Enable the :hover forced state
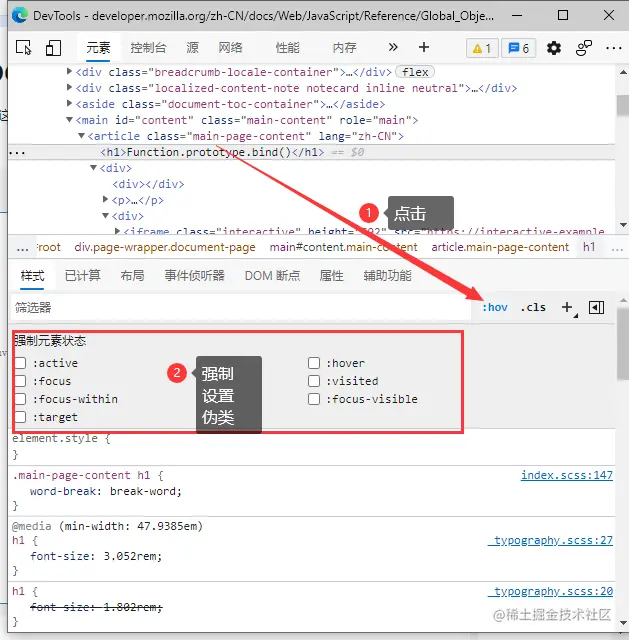The height and width of the screenshot is (640, 629). [x=314, y=363]
